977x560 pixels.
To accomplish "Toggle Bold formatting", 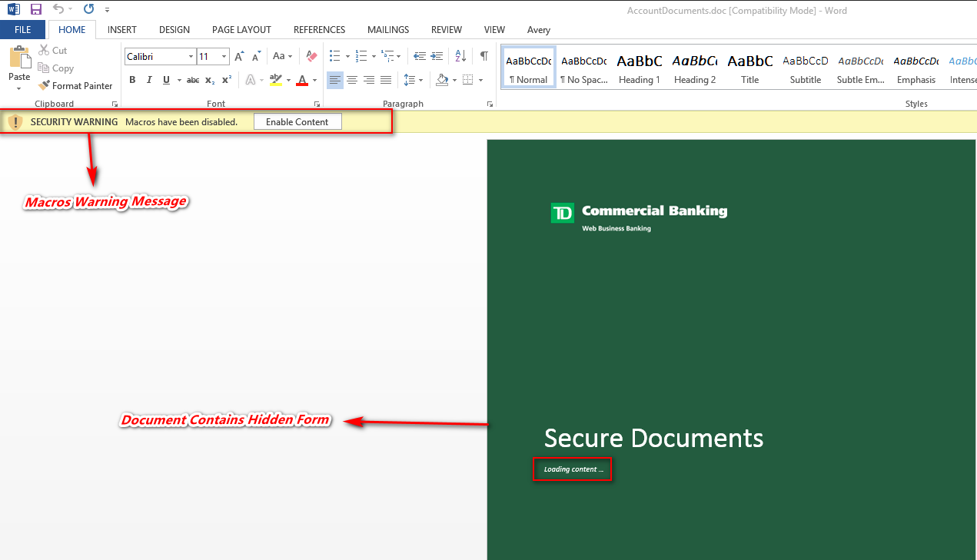I will [132, 80].
